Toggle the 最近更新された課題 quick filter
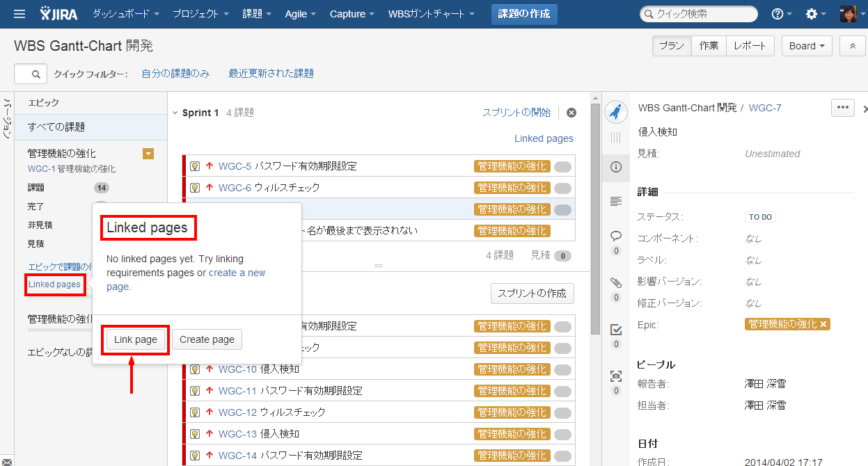Screen dimensions: 868x466 [x=271, y=74]
